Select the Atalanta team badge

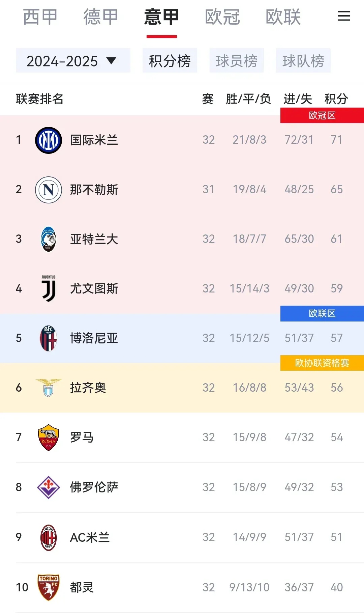point(48,239)
